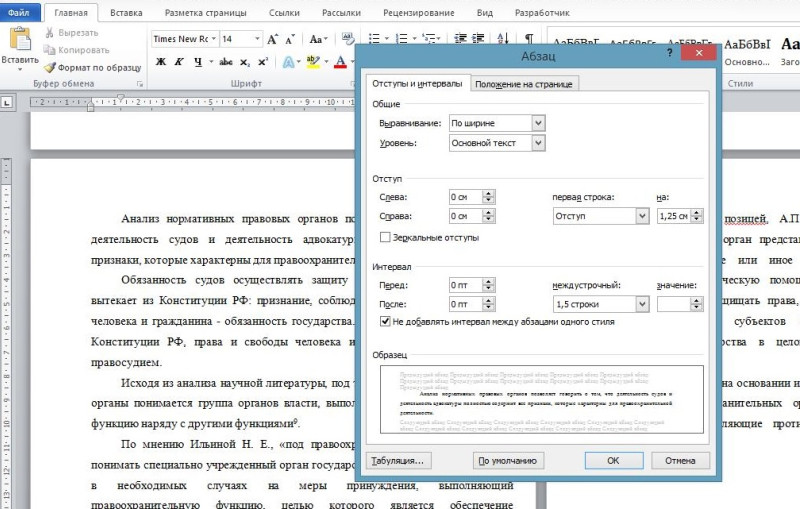Click the значение spacing value stepper
800x509 pixels.
click(696, 304)
